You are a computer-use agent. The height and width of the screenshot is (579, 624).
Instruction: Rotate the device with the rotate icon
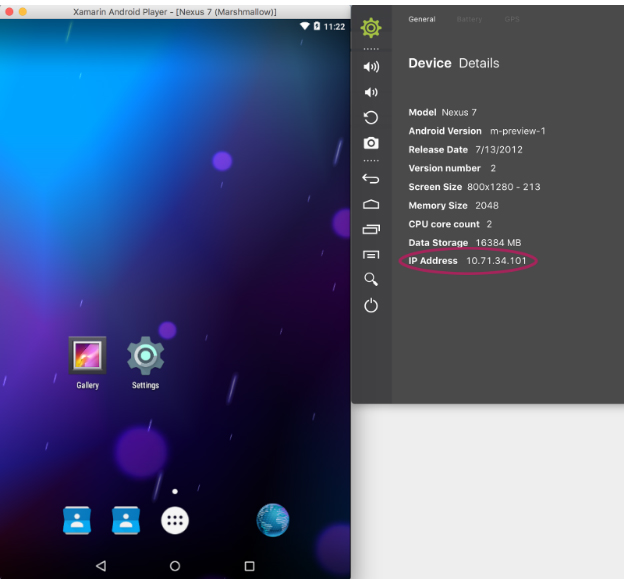click(371, 117)
